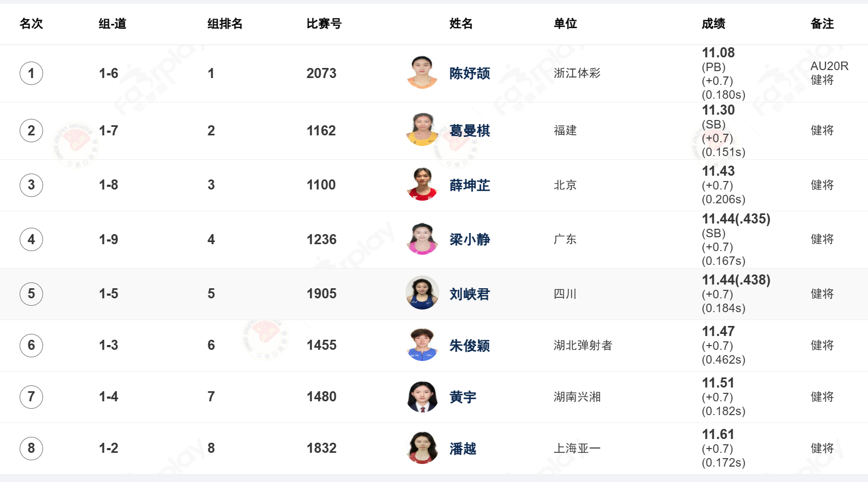Sort by 成绩 column header

(x=713, y=23)
